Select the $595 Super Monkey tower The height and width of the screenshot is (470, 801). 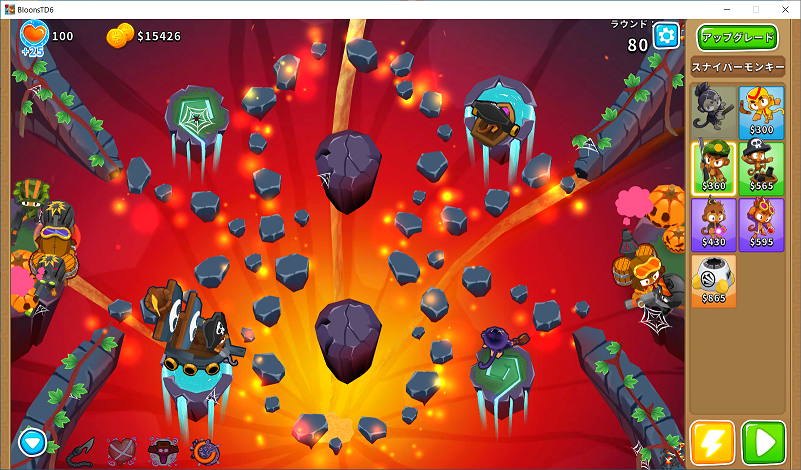click(x=761, y=223)
